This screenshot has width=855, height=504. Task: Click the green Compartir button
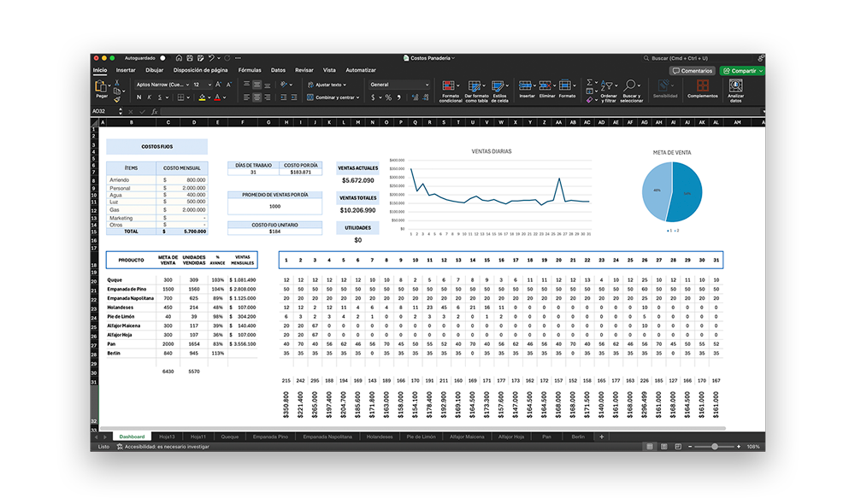click(743, 71)
